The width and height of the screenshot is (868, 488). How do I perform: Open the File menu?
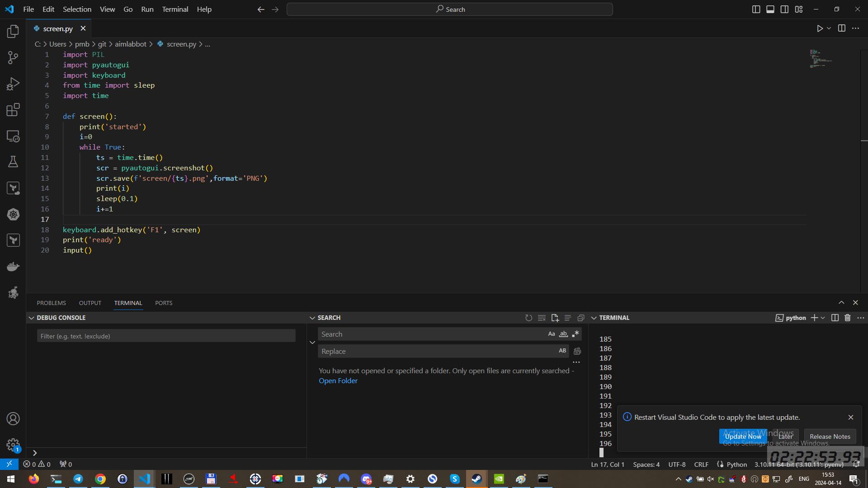pyautogui.click(x=28, y=9)
